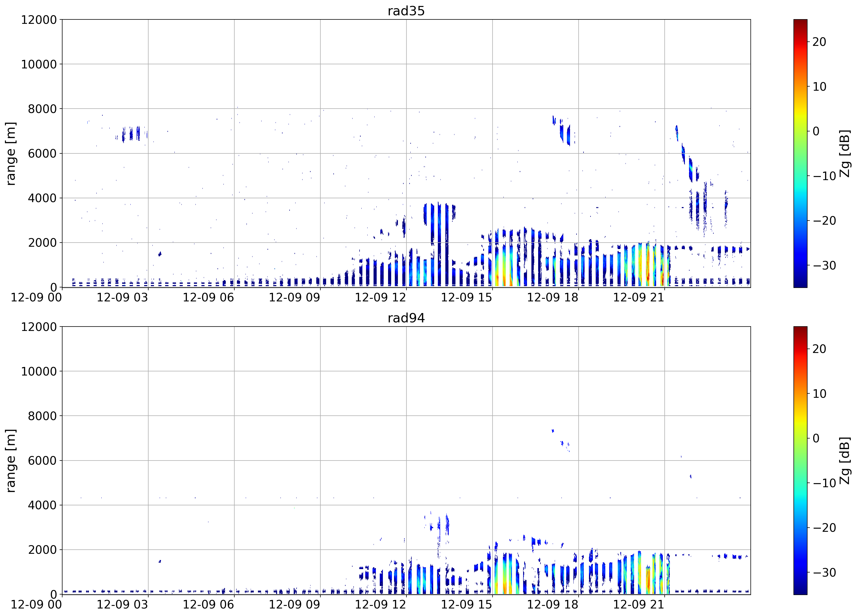
Task: Select the "range [m]" axis label of rad94
Action: (11, 461)
